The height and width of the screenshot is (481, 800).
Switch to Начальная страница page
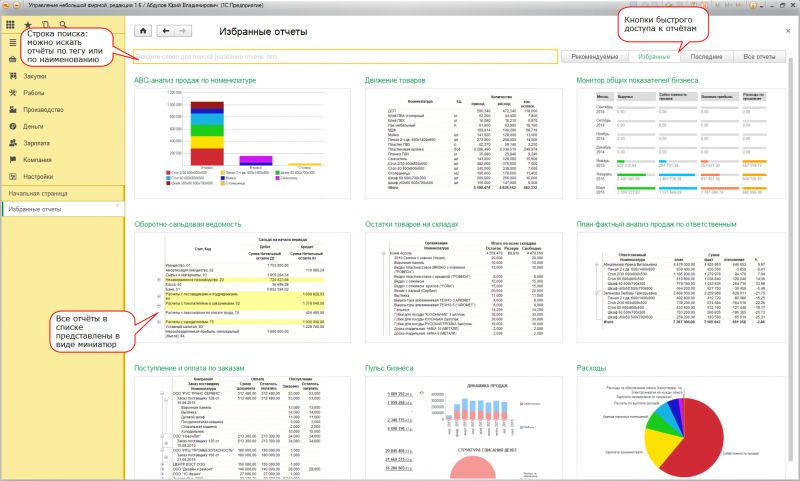click(x=38, y=192)
